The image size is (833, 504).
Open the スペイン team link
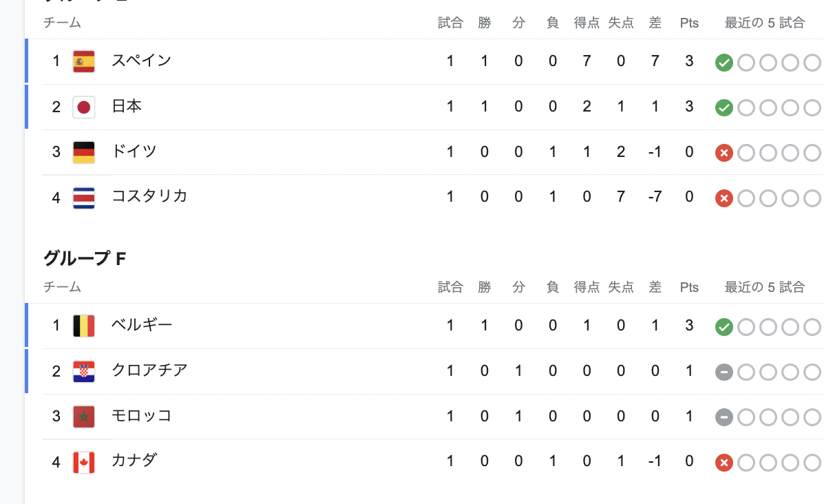tap(141, 61)
